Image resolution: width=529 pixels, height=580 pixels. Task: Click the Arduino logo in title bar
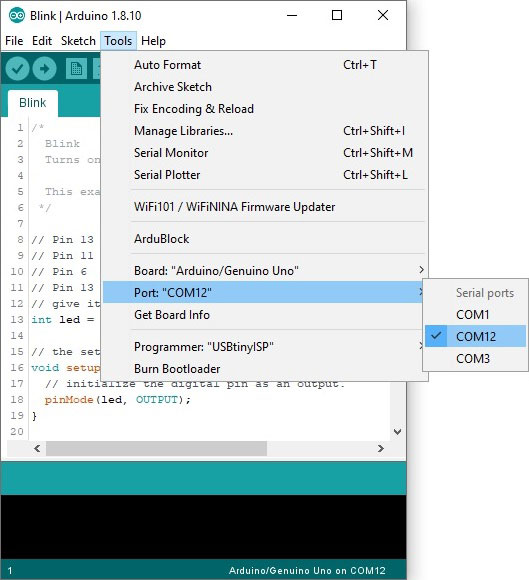click(x=17, y=16)
